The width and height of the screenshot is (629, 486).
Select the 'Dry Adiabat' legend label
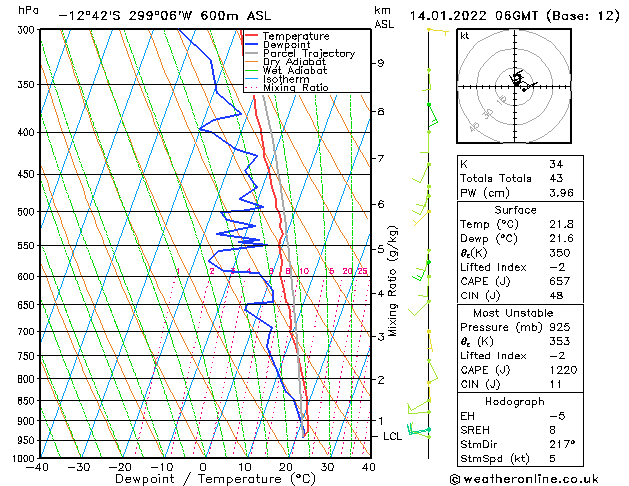(x=294, y=62)
